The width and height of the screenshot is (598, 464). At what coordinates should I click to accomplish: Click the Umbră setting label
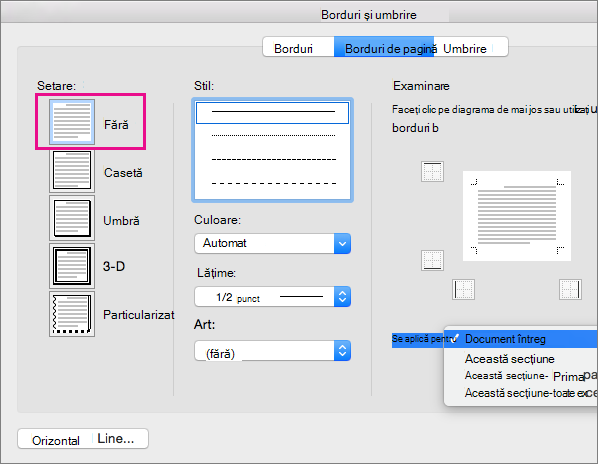(x=121, y=221)
